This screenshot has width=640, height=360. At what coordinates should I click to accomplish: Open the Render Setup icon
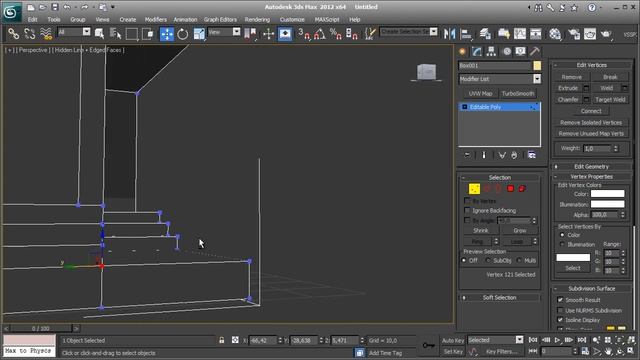click(574, 33)
